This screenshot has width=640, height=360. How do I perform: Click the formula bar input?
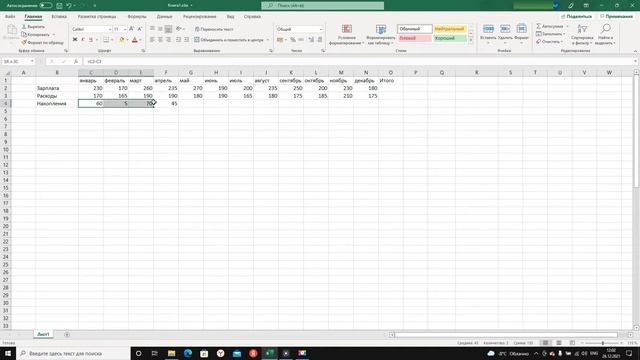point(359,61)
